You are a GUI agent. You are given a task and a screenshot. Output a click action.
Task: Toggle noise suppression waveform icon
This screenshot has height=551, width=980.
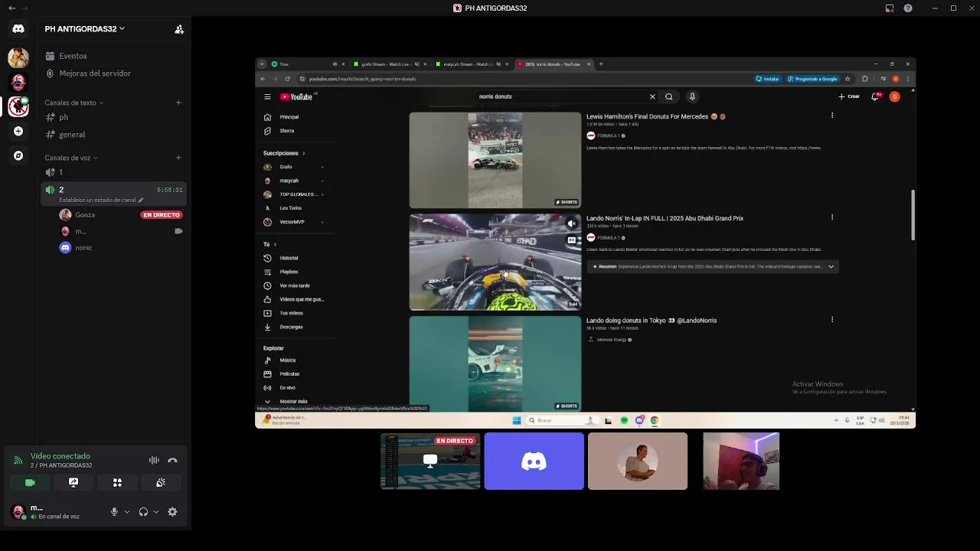click(x=154, y=460)
